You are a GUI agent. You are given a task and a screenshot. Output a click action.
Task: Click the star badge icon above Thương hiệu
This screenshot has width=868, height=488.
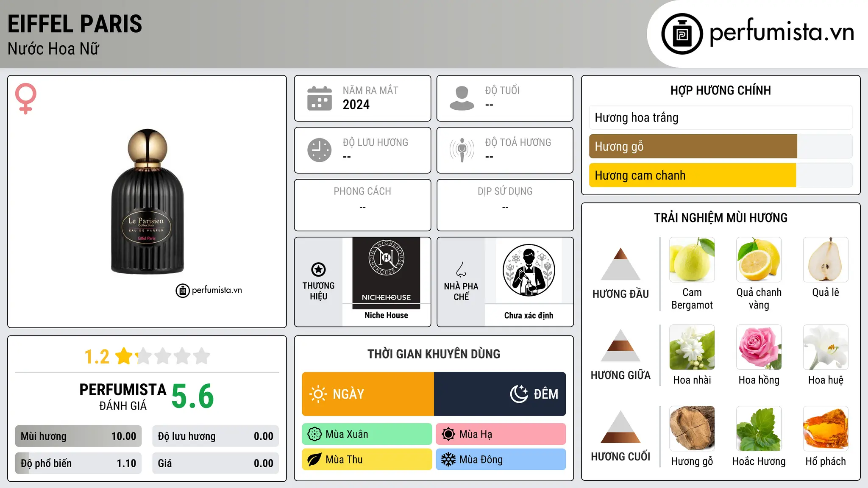click(x=318, y=269)
